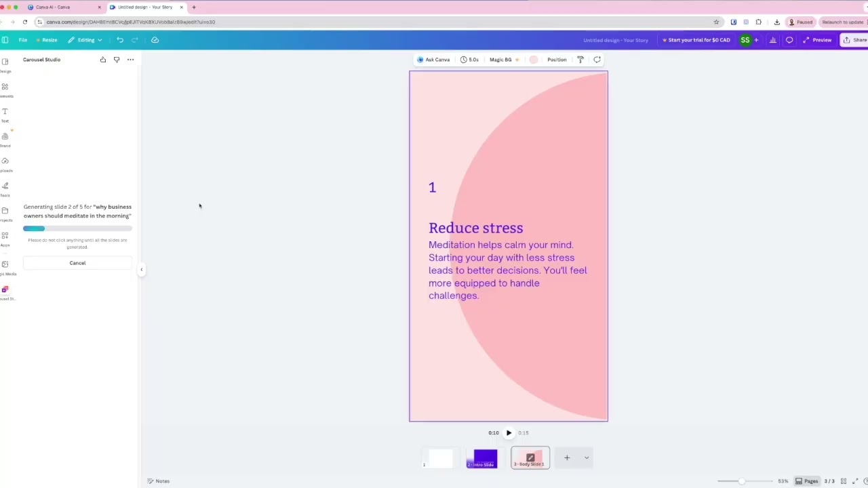Toggle the Pages thumbnail view
868x488 pixels.
point(807,481)
